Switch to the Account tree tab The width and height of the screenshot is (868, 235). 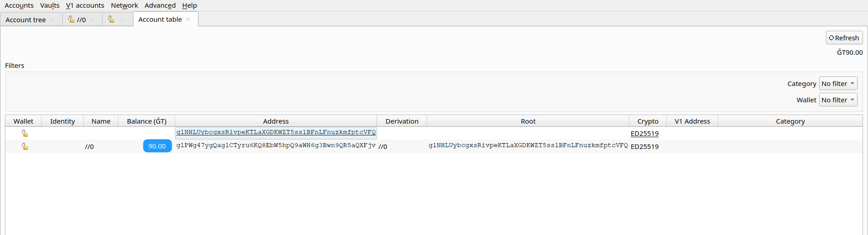coord(26,19)
